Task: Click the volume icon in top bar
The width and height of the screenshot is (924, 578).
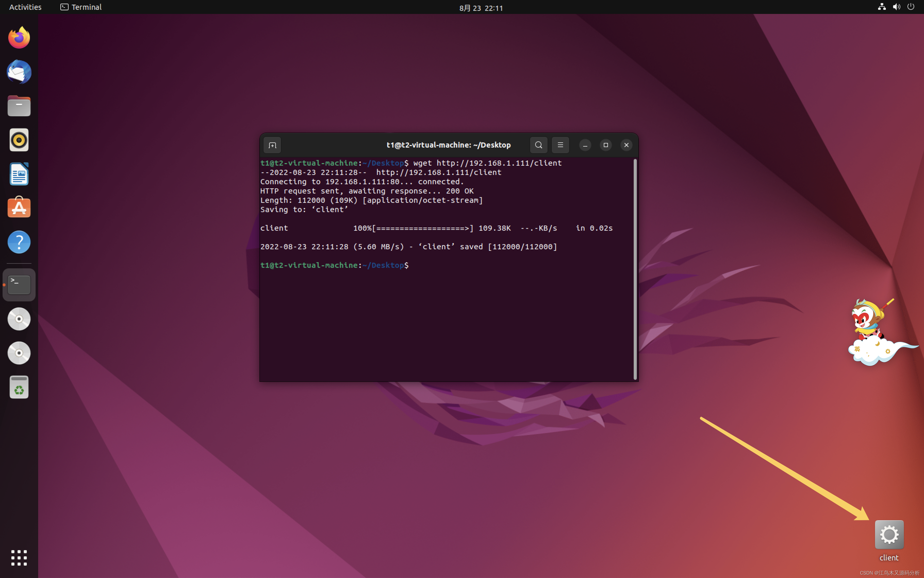Action: point(896,7)
